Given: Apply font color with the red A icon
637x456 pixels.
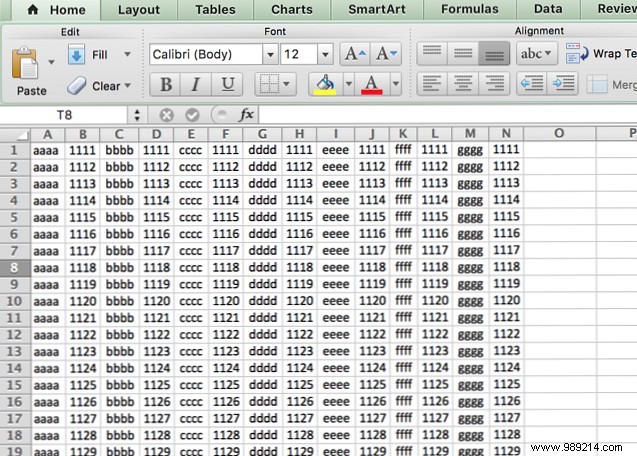Looking at the screenshot, I should [372, 84].
